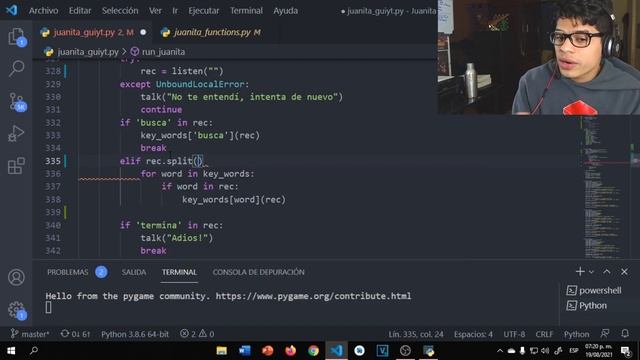
Task: Click line number 339 in the gutter
Action: [x=53, y=212]
